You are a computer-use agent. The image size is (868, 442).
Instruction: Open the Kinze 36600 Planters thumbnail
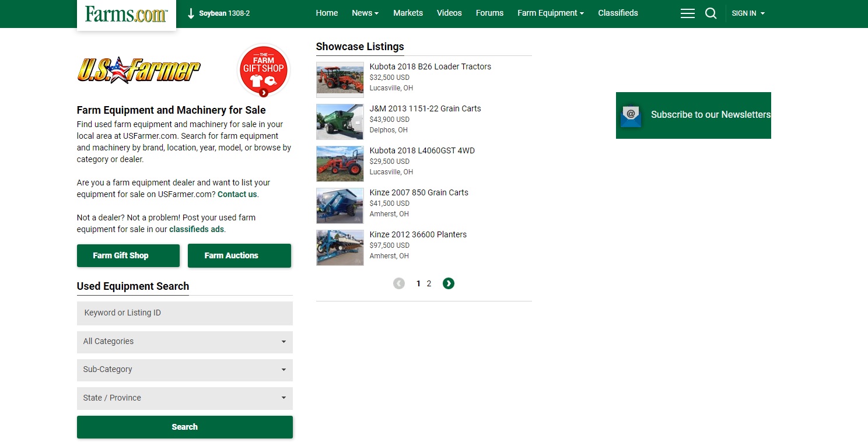(340, 248)
